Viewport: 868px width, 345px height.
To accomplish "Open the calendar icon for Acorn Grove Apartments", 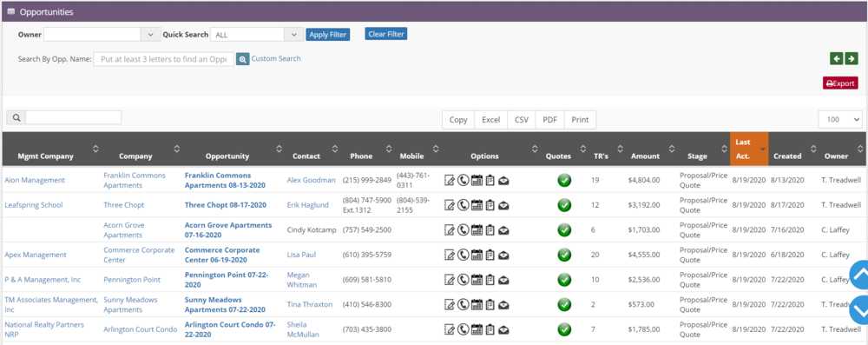I will click(x=477, y=229).
